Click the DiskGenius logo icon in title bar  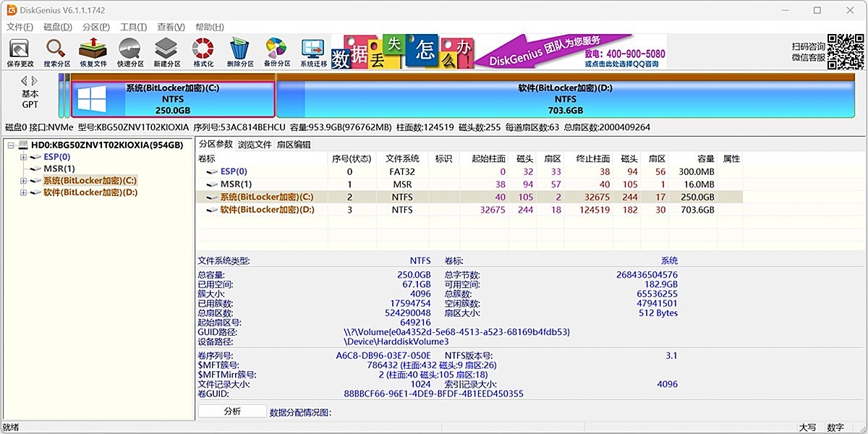click(x=11, y=10)
